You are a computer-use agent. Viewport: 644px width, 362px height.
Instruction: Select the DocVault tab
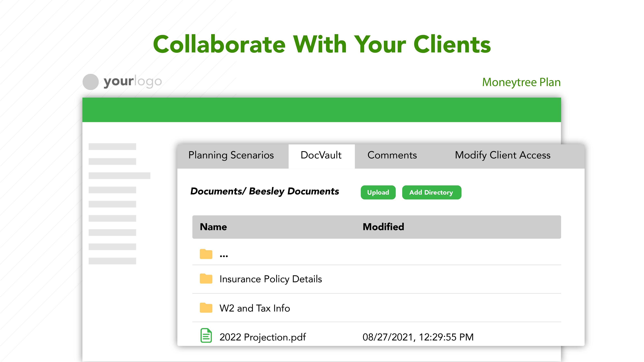click(x=321, y=155)
